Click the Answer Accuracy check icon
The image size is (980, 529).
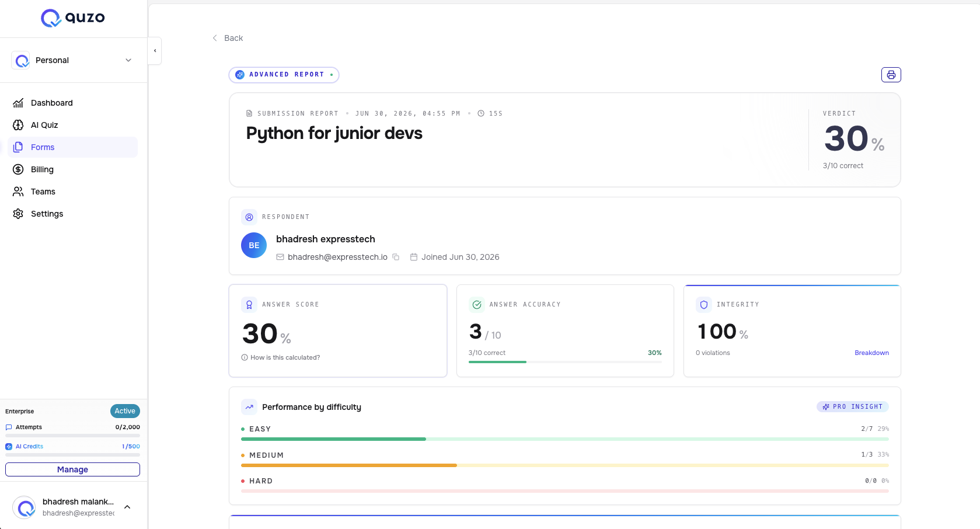click(476, 305)
